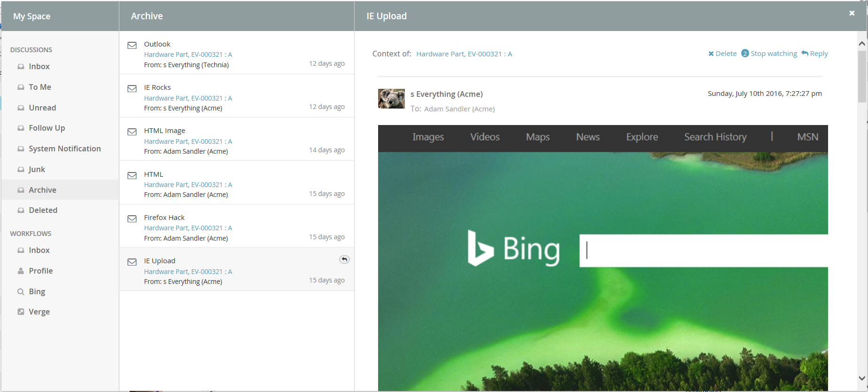
Task: Go to the Unread discussions folder
Action: coord(42,108)
